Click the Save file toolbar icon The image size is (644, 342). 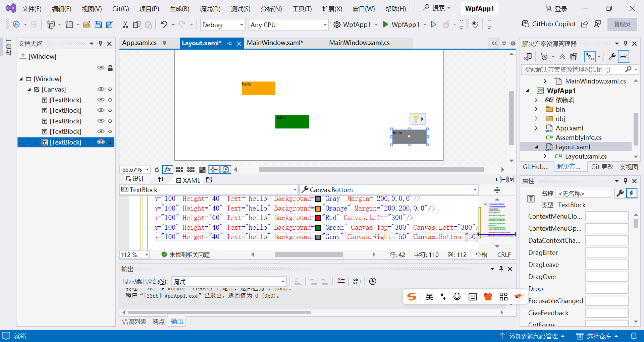(x=98, y=24)
